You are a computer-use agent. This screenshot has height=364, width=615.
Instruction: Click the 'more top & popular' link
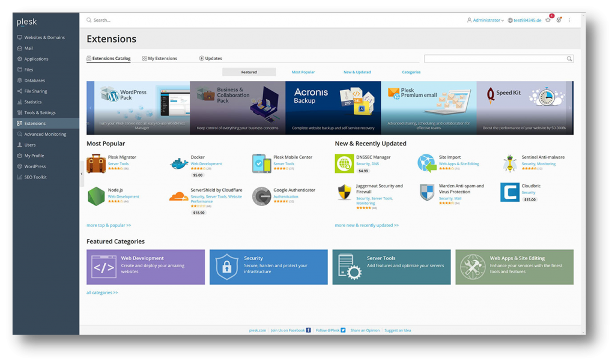109,225
